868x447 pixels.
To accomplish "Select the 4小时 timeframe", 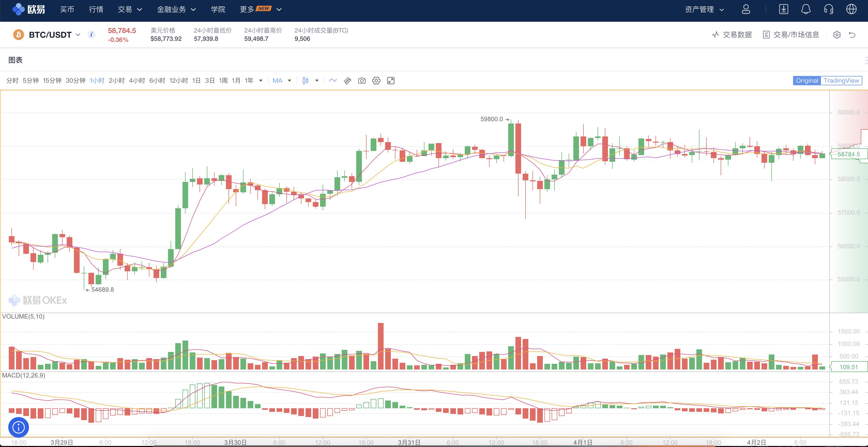I will point(137,81).
